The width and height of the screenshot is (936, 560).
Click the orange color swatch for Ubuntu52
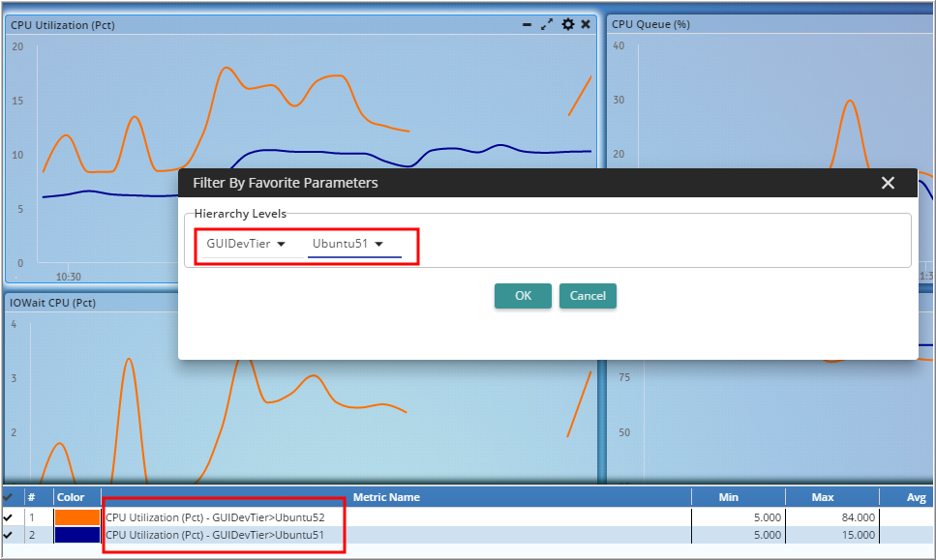(77, 517)
